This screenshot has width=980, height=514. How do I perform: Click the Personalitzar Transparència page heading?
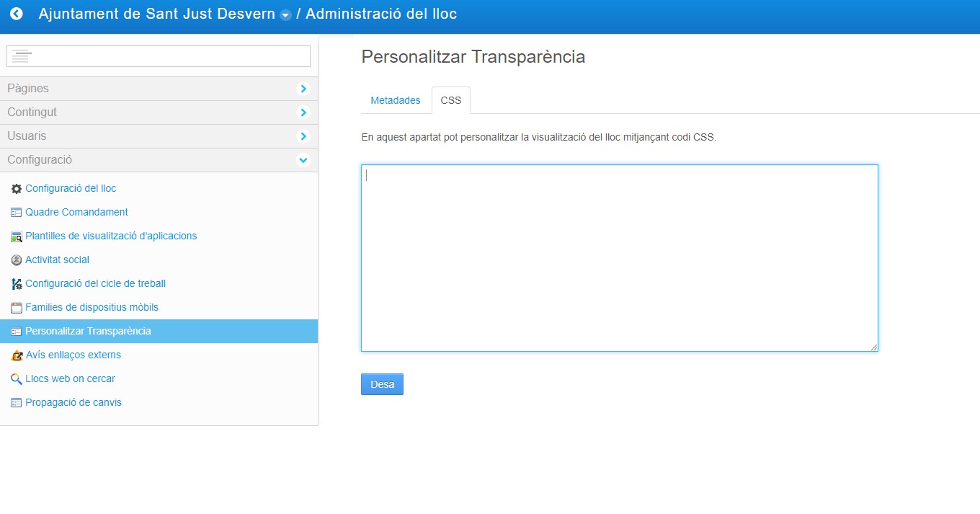click(x=473, y=57)
